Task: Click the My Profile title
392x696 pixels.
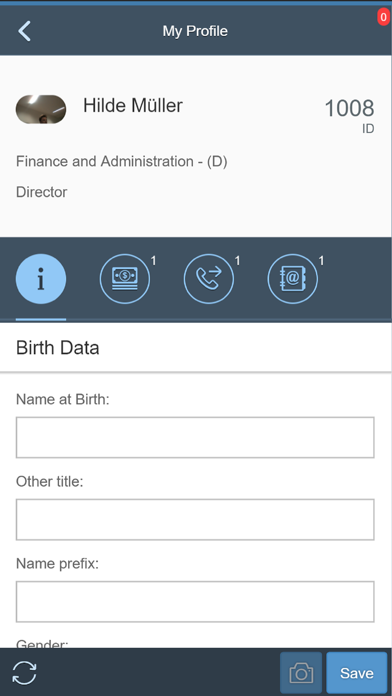Action: [x=195, y=31]
